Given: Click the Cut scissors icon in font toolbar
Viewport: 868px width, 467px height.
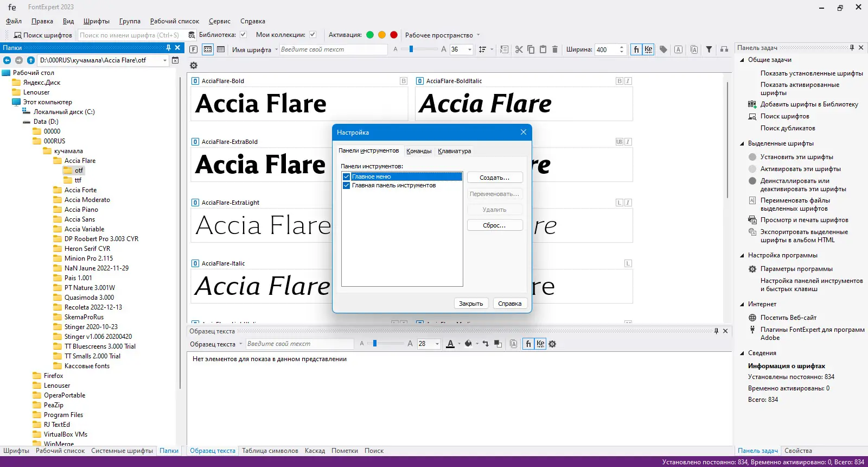Looking at the screenshot, I should pyautogui.click(x=519, y=49).
